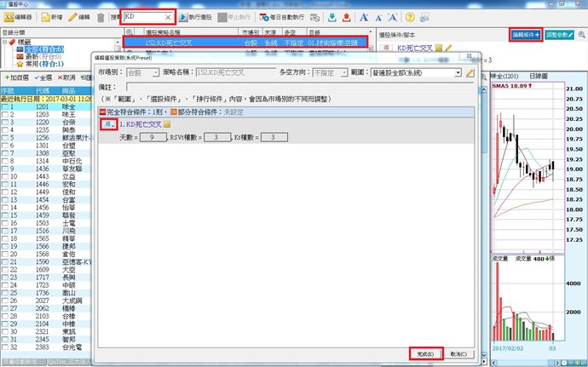Tick the checkbox for row 5 鮮活果汁
Viewport: 588px width, 367px height.
pyautogui.click(x=6, y=159)
